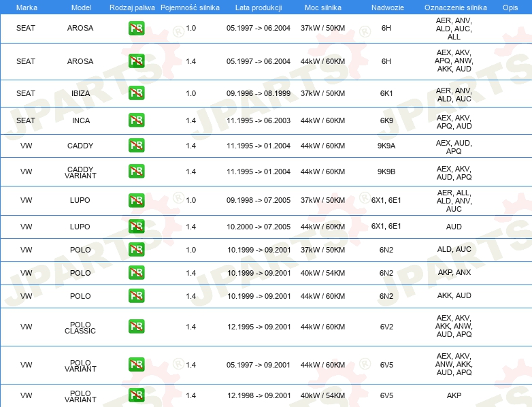This screenshot has height=407, width=532.
Task: Click the date range 12.1995 -> 09.2001
Action: (259, 327)
